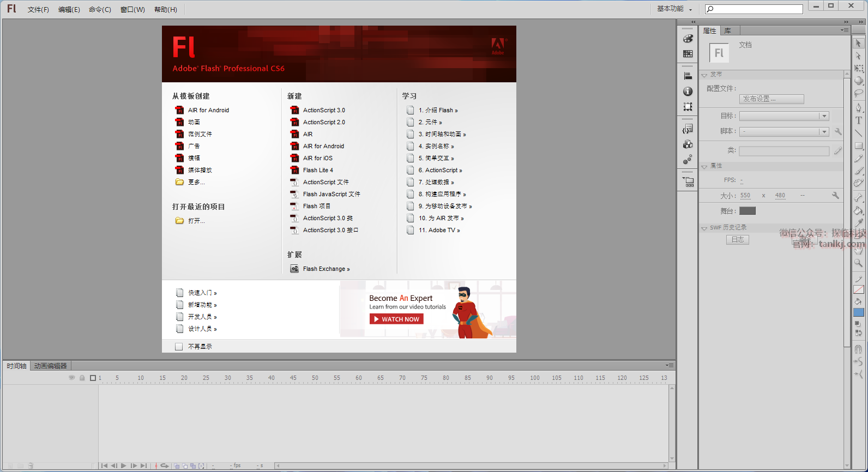Switch to the 动画编辑器 tab
This screenshot has width=868, height=472.
[51, 366]
